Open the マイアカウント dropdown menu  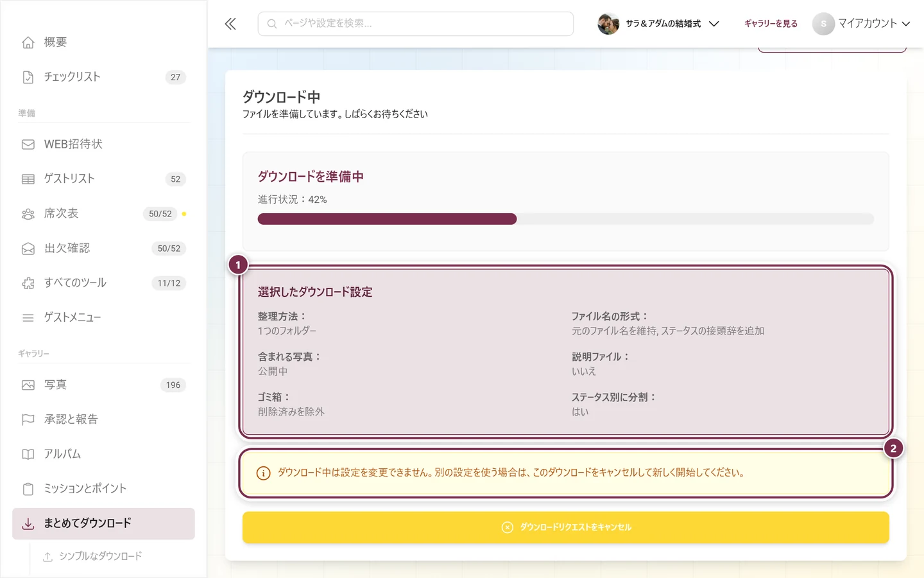click(861, 24)
